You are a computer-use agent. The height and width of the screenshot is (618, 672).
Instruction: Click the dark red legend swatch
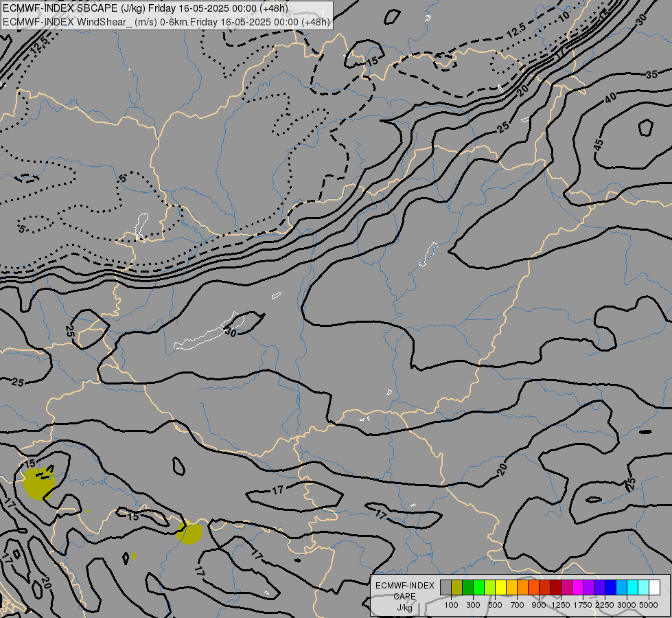tap(555, 588)
